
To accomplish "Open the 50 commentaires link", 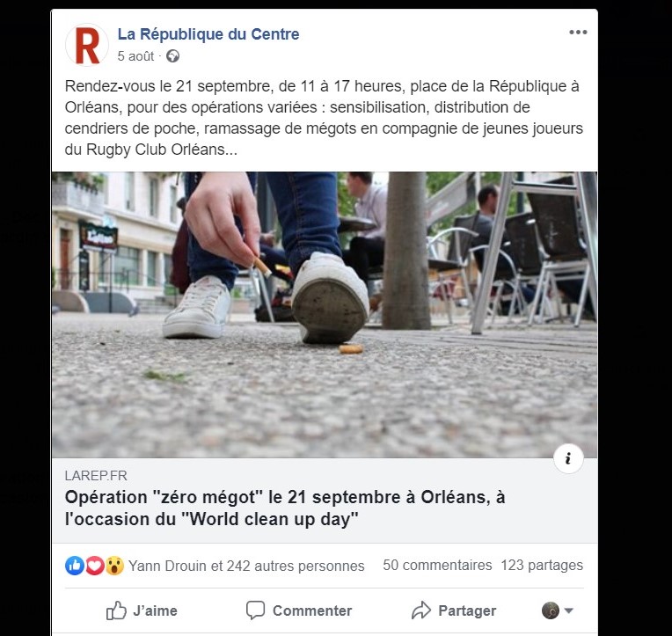I will (437, 566).
